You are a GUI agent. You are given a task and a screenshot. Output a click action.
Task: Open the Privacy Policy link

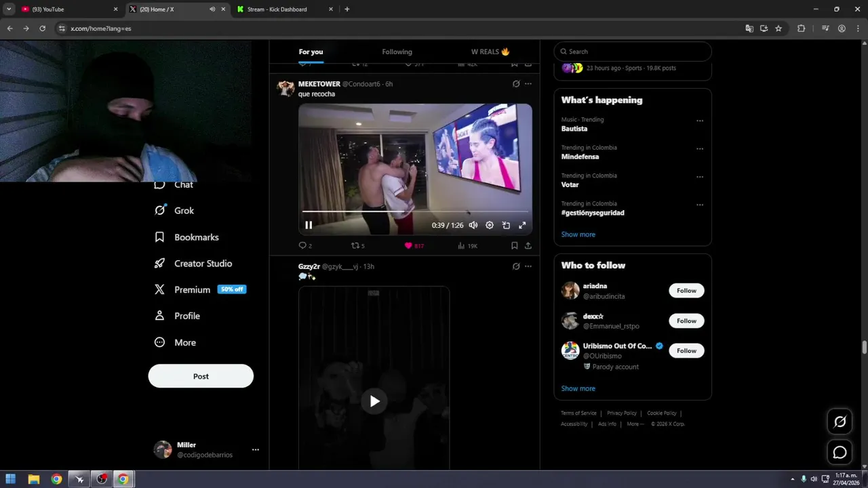[622, 413]
